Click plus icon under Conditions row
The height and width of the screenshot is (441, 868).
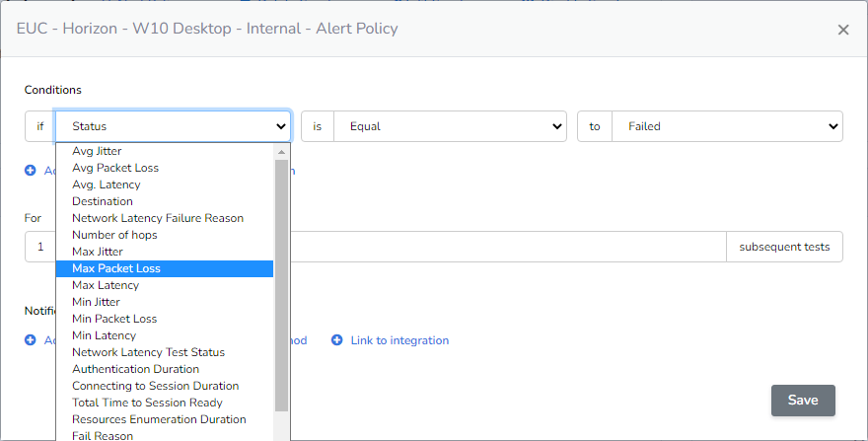(31, 171)
